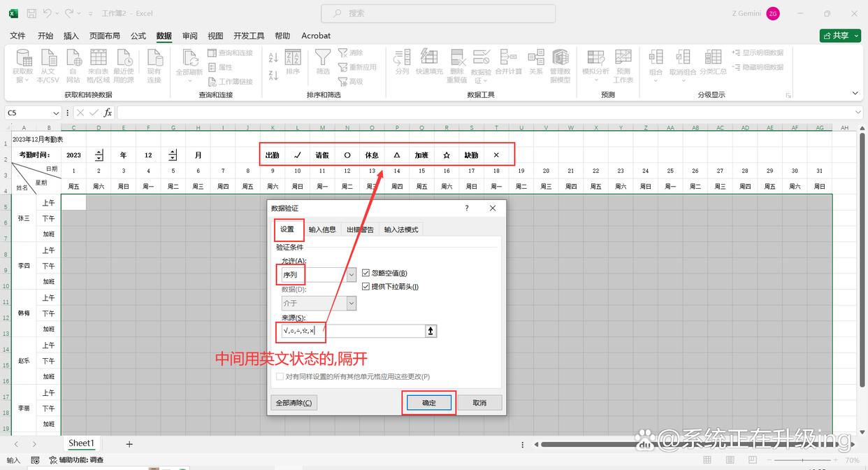This screenshot has height=470, width=868.
Task: Click the search box in title bar
Action: pyautogui.click(x=438, y=13)
